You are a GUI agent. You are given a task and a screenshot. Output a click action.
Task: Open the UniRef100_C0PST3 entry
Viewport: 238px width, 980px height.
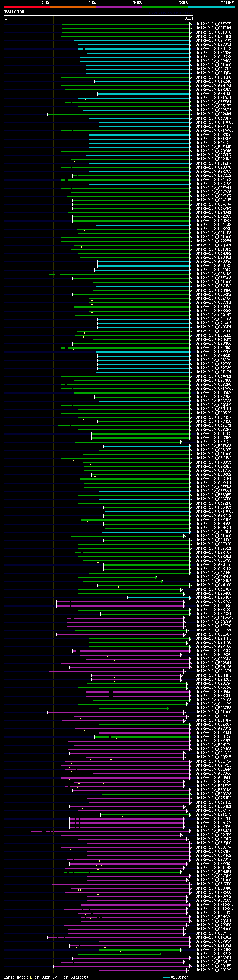click(x=213, y=110)
